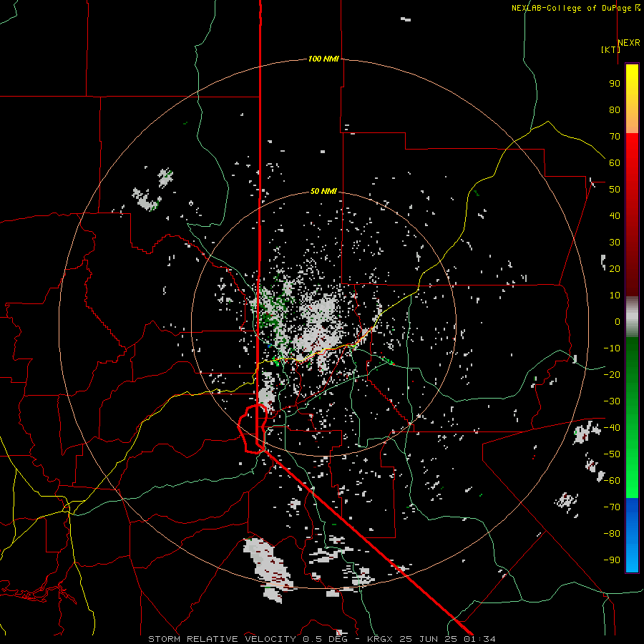Click the -70 value on the velocity scale

point(612,507)
